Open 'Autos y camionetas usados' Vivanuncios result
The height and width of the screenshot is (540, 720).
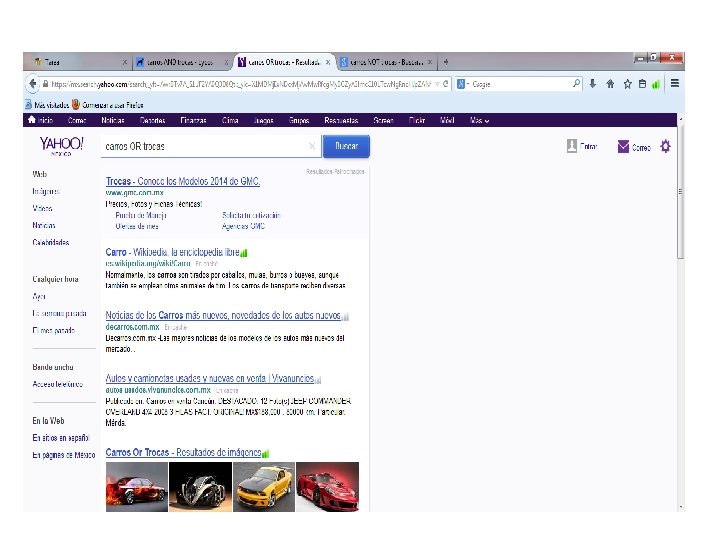click(210, 378)
